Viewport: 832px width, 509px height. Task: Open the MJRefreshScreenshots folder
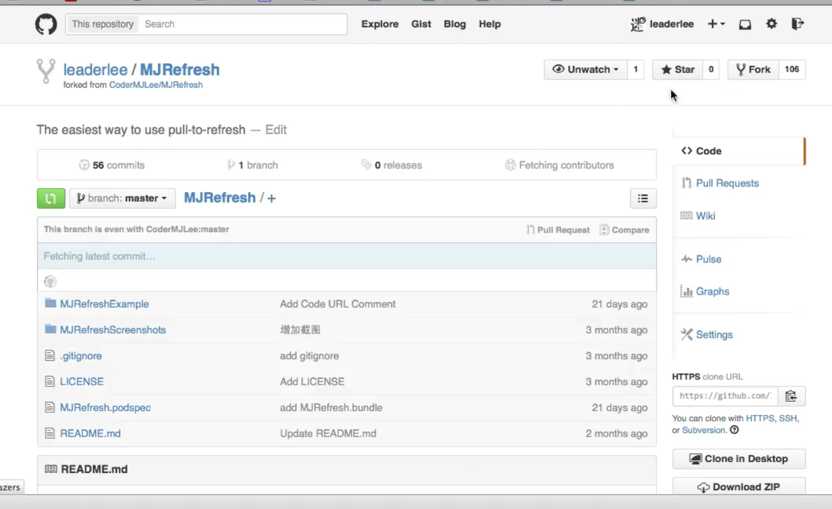point(113,330)
